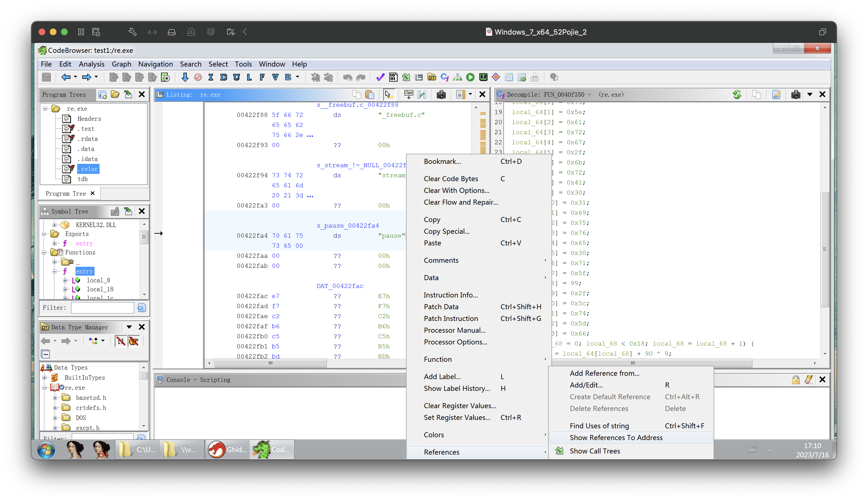
Task: Click the Windows Start button
Action: (x=46, y=449)
